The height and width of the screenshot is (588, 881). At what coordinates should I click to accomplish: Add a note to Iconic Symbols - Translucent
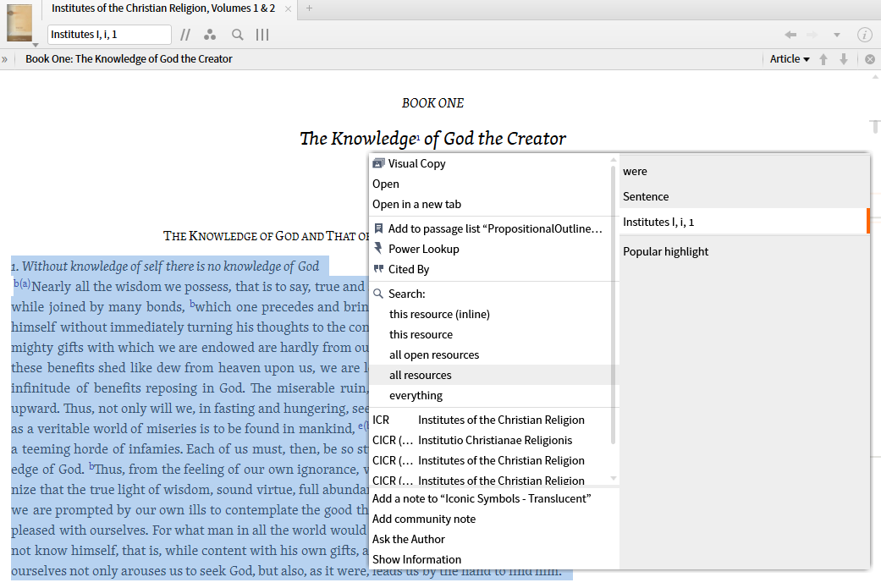(494, 498)
